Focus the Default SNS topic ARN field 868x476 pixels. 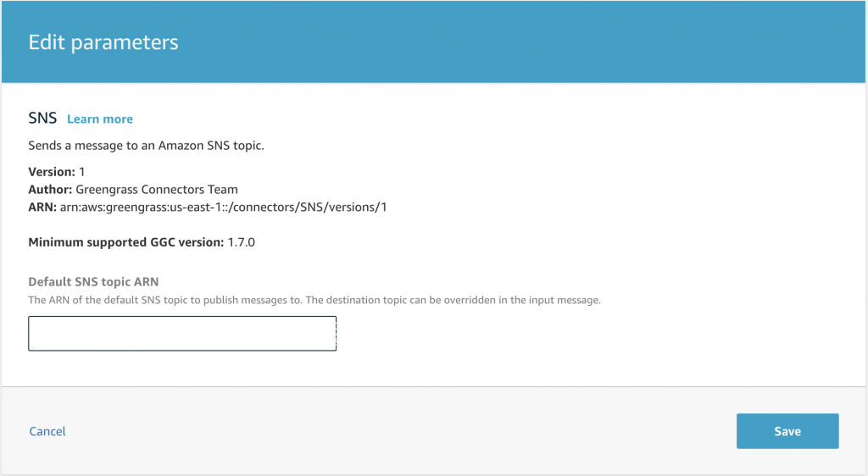pyautogui.click(x=182, y=334)
